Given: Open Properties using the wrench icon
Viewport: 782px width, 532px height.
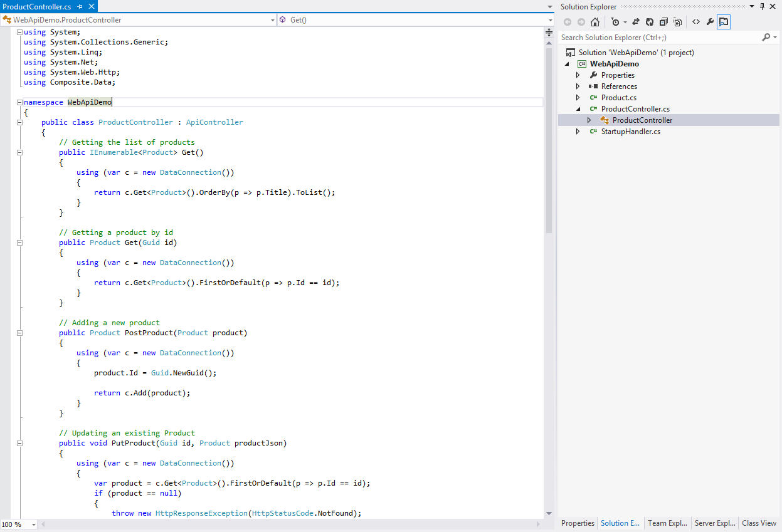Looking at the screenshot, I should click(x=710, y=22).
